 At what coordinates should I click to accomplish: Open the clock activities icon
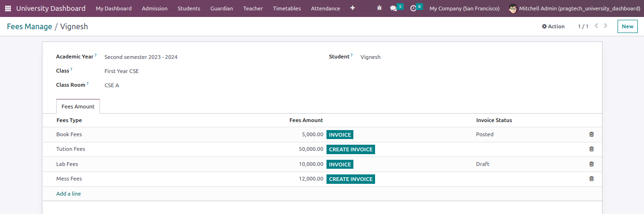click(413, 8)
